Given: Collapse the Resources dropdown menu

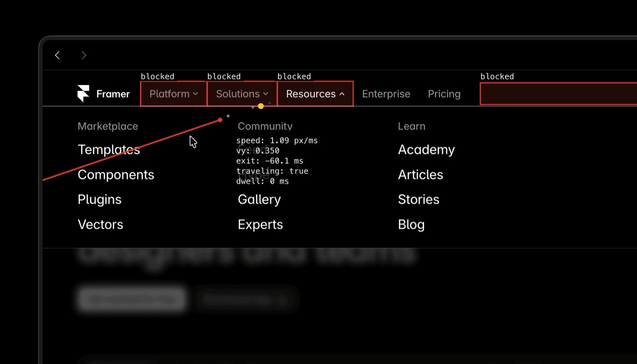Looking at the screenshot, I should click(315, 94).
